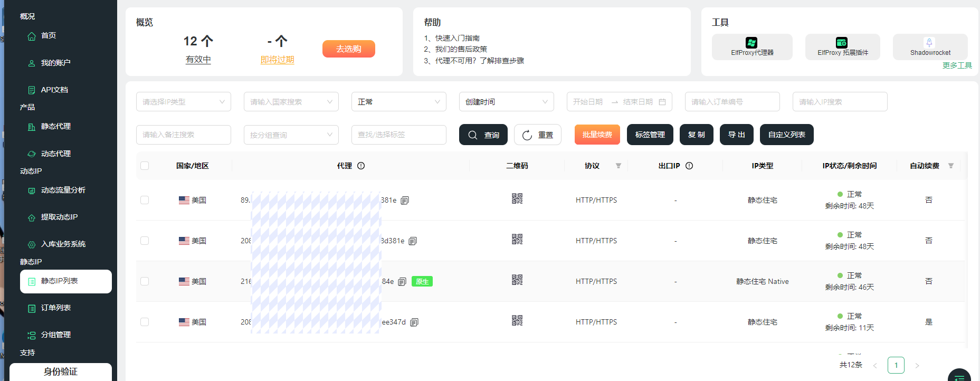Check the first 美国 row checkbox
Image resolution: width=980 pixels, height=381 pixels.
pyautogui.click(x=145, y=200)
